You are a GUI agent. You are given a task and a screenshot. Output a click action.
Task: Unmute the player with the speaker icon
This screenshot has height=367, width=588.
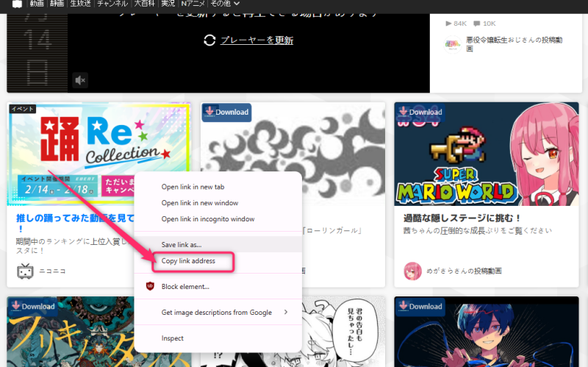(x=80, y=80)
